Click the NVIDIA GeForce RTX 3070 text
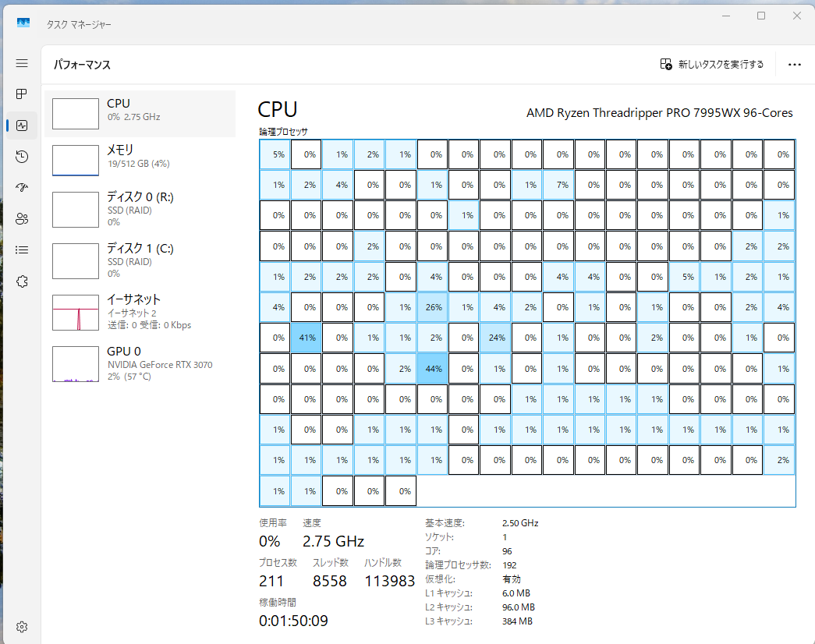This screenshot has width=815, height=644. point(160,365)
